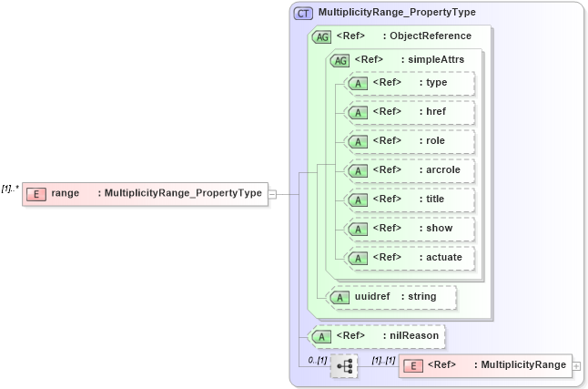Select the A icon for actuate attribute
Viewport: 588px width, 389px height.
[x=358, y=259]
